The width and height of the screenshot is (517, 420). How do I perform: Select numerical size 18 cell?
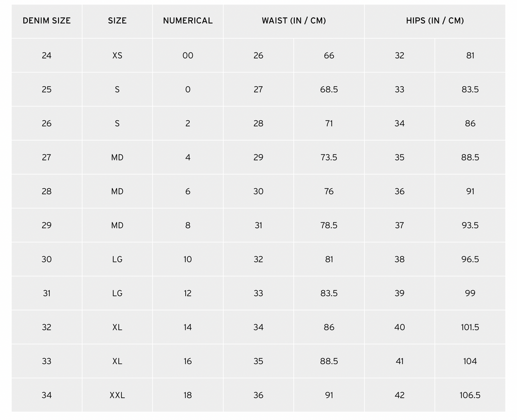(188, 395)
